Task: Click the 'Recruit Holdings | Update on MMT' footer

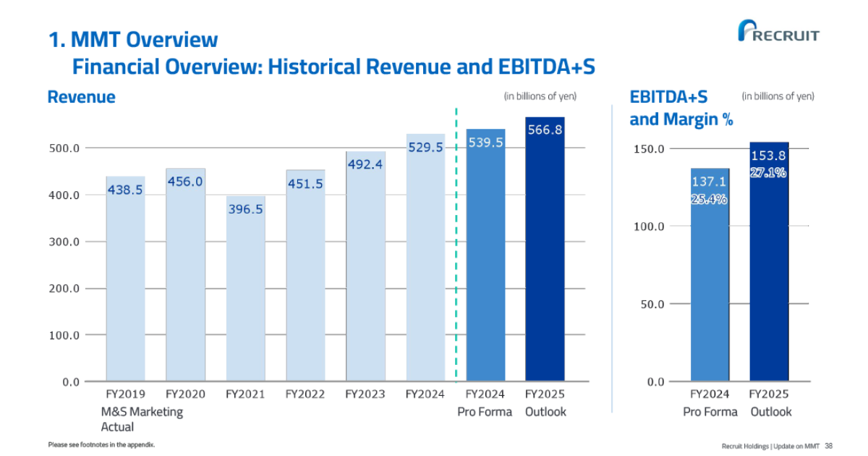Action: [770, 446]
